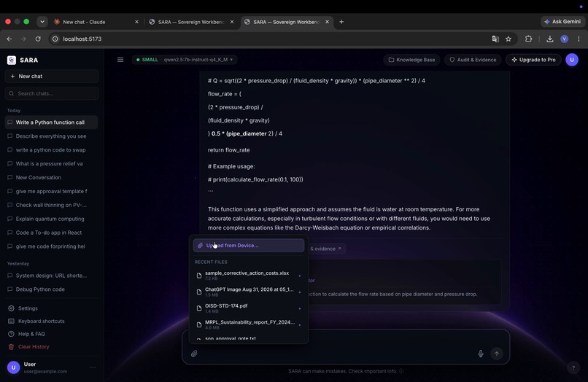Click the Clear History trash icon
This screenshot has width=588, height=382.
tap(11, 347)
